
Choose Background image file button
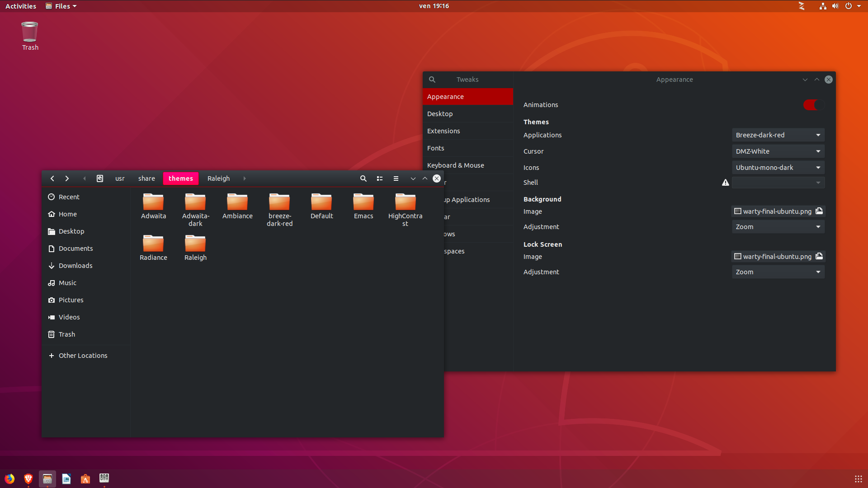pyautogui.click(x=778, y=211)
